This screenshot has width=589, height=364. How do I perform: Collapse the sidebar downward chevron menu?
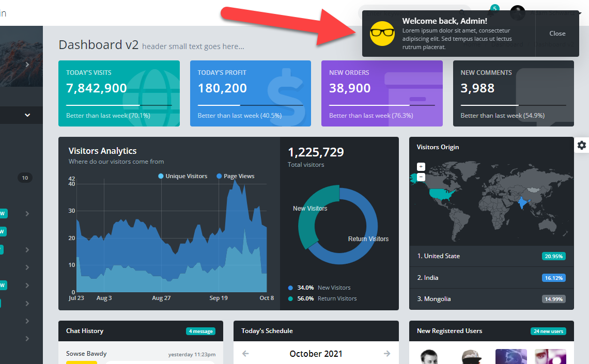(x=27, y=115)
